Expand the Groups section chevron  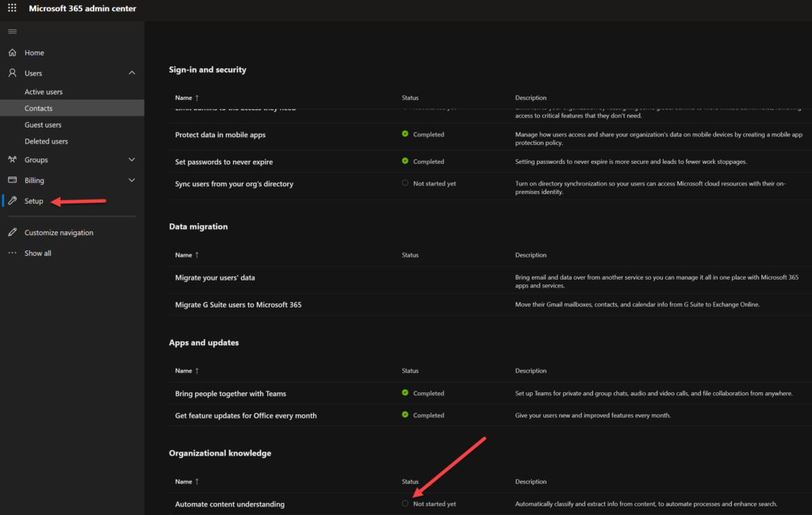(x=132, y=159)
